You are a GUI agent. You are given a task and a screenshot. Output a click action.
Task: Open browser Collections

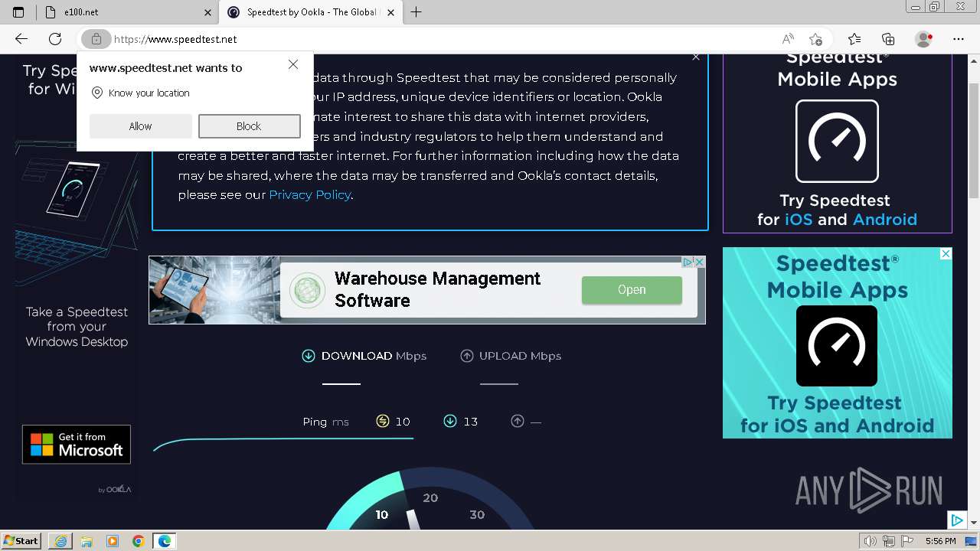pos(888,39)
